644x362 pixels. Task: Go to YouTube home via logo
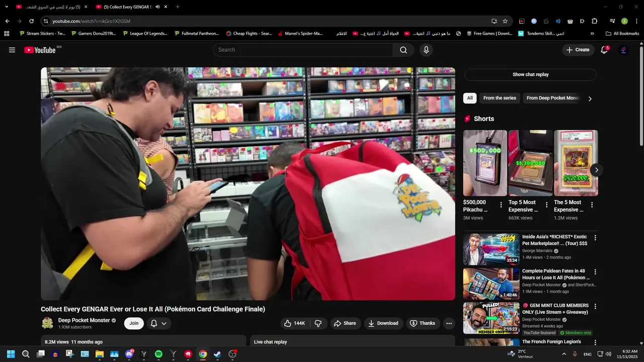[40, 50]
